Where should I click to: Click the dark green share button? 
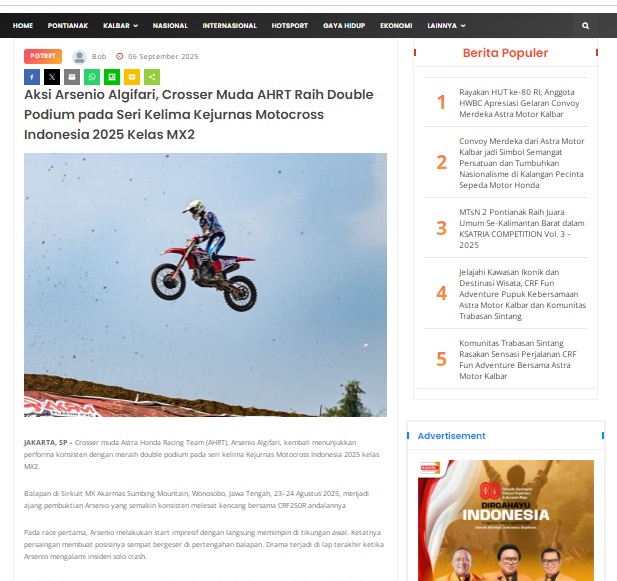[112, 77]
